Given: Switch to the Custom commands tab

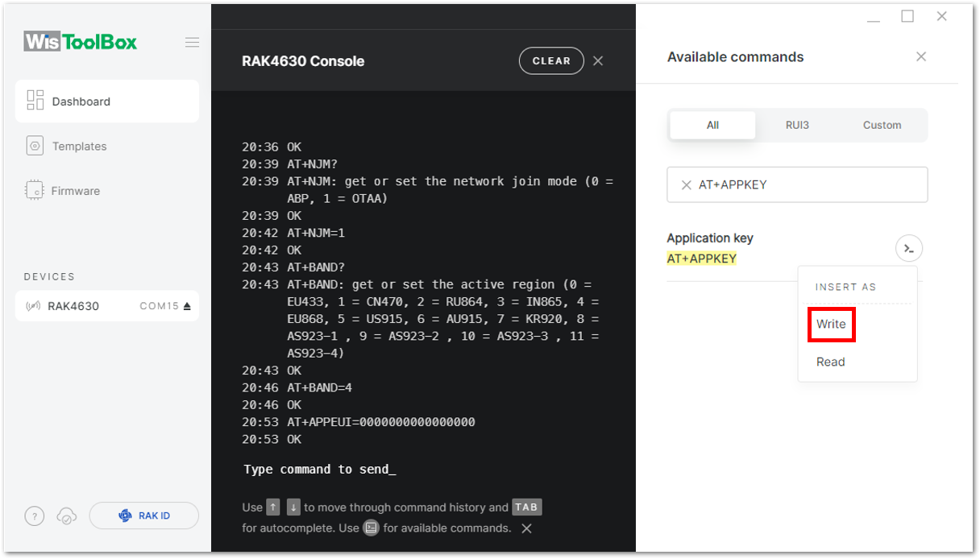Looking at the screenshot, I should pos(882,125).
